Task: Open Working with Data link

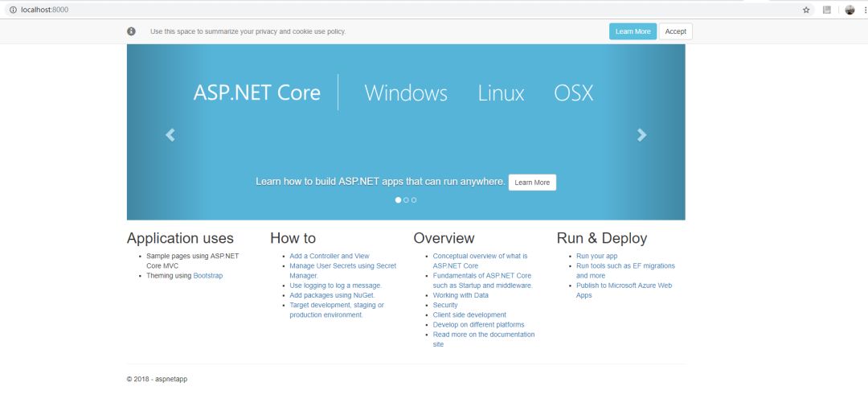Action: coord(461,295)
